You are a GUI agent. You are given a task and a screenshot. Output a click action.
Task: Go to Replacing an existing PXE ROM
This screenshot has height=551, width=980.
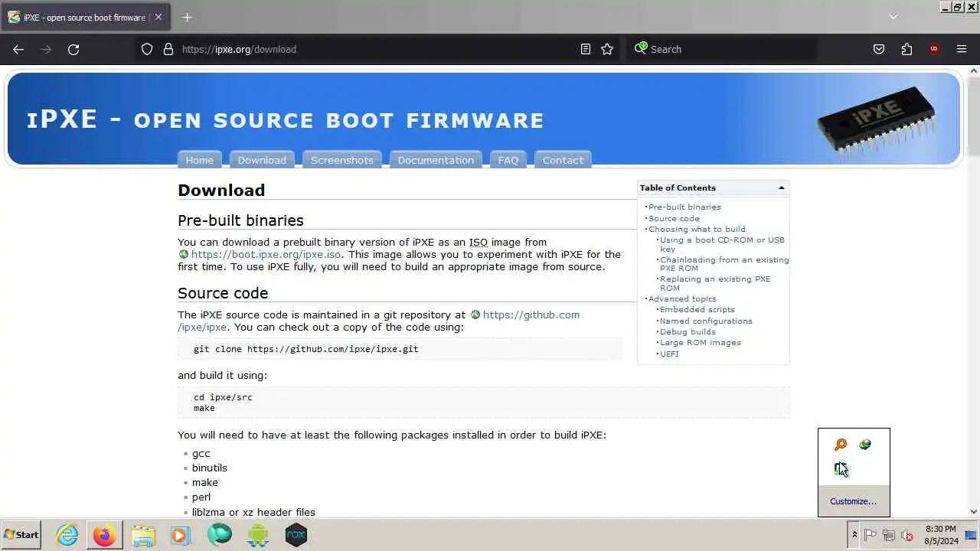715,283
